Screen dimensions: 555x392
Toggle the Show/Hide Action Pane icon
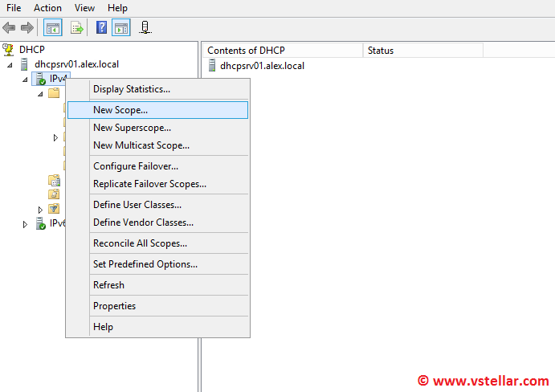coord(120,28)
